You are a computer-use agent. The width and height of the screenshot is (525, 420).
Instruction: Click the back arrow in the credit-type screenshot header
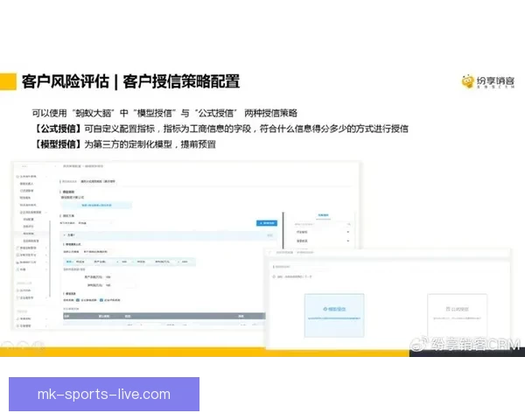tap(270, 252)
